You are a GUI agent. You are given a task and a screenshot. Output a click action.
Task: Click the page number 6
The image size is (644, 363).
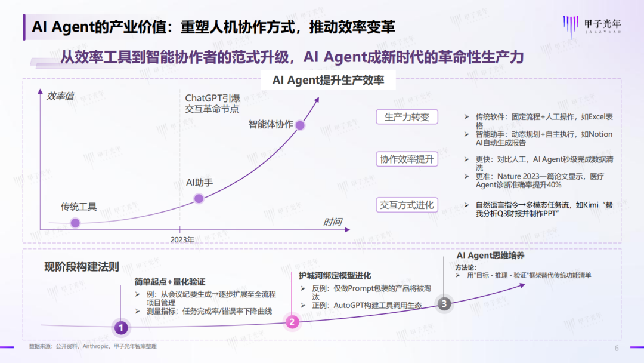tap(617, 348)
